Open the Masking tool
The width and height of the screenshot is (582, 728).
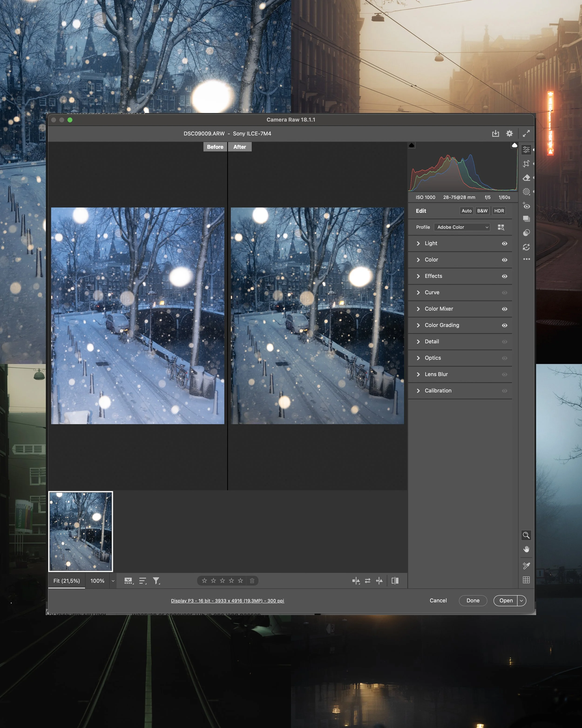[526, 192]
